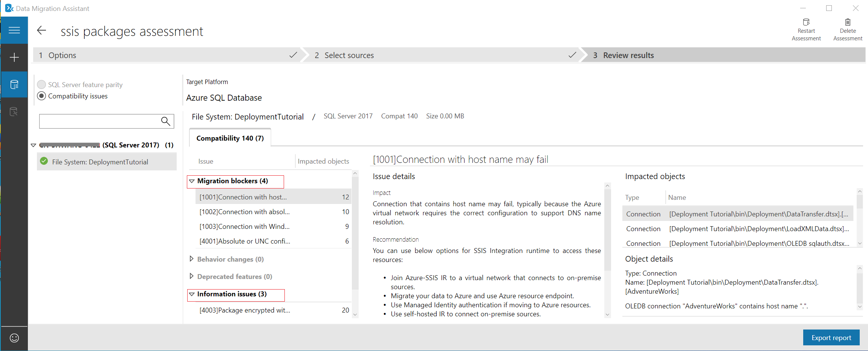Collapse the Information issues group
Viewport: 868px width, 351px height.
click(192, 294)
